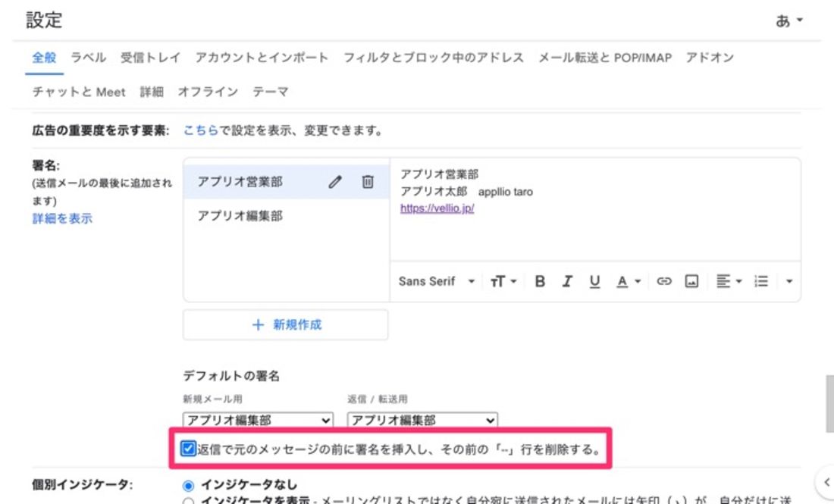This screenshot has width=834, height=504.
Task: Open the メール転送と POP/IMAP tab
Action: (605, 58)
